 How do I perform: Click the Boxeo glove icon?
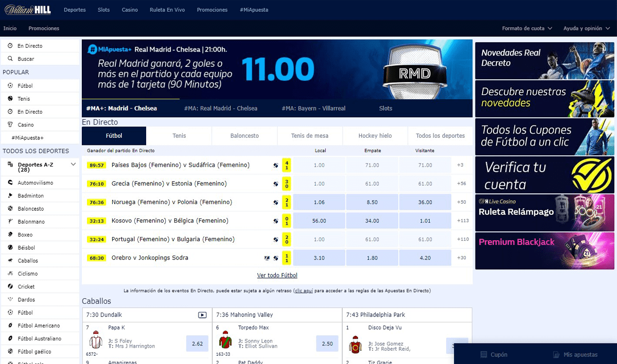pos(10,234)
